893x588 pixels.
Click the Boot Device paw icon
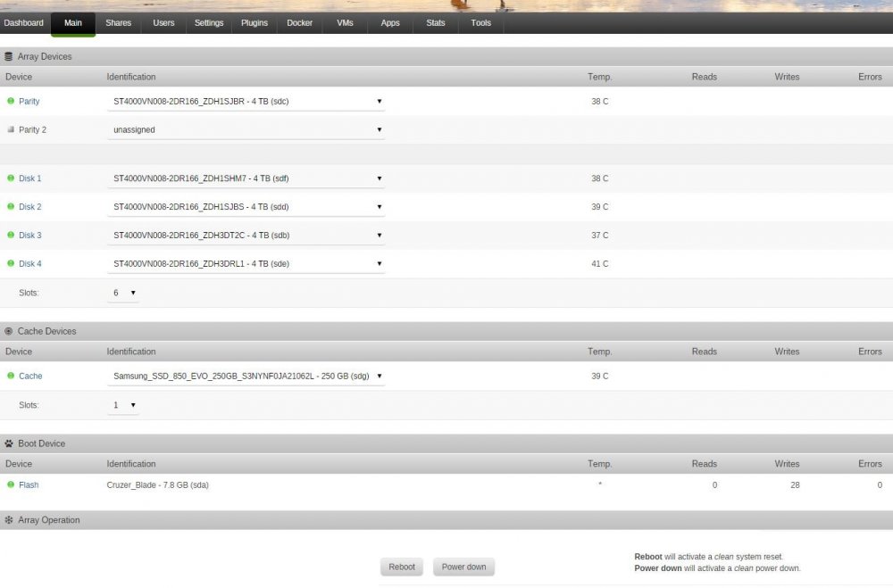[x=9, y=443]
